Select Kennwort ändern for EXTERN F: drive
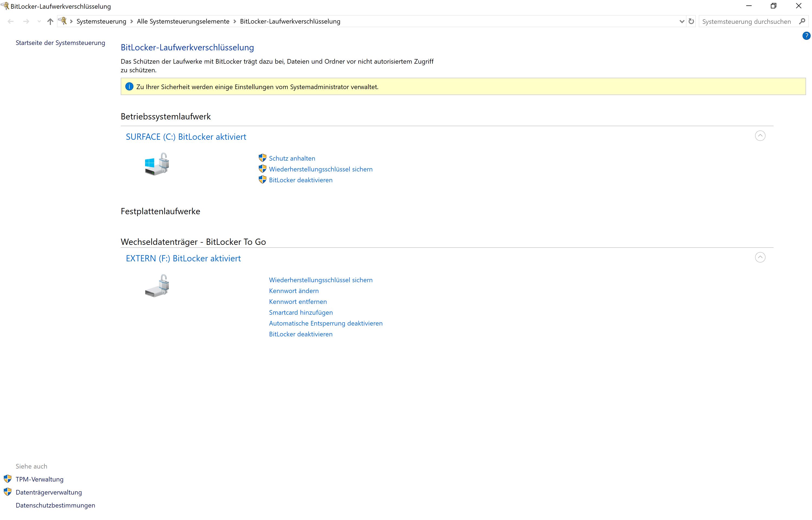 click(x=294, y=291)
